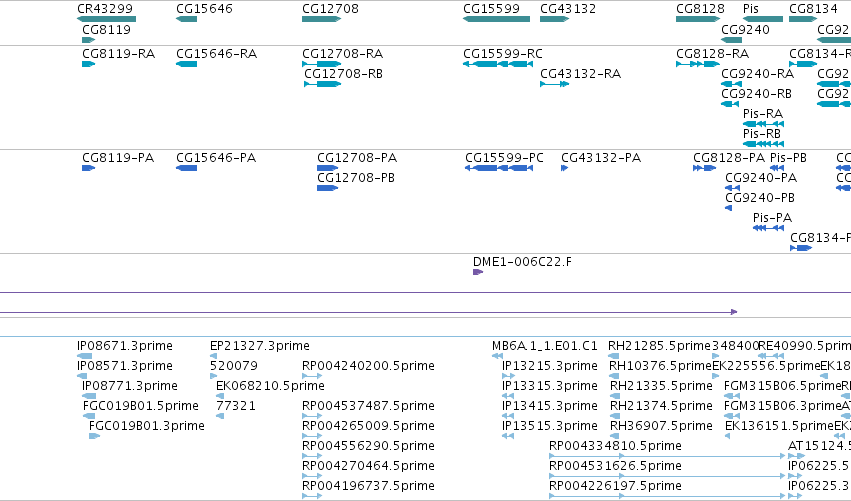Click the MB6A.1_1.E01.C1 label
This screenshot has height=501, width=851.
click(x=544, y=346)
